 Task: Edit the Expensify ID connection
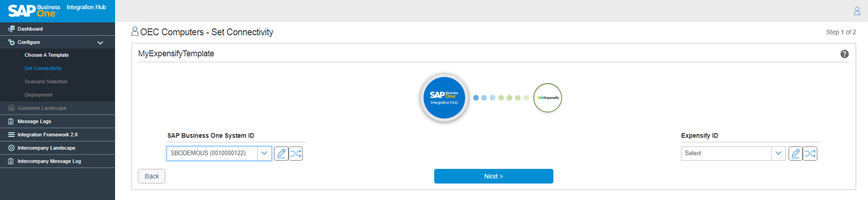(x=795, y=153)
